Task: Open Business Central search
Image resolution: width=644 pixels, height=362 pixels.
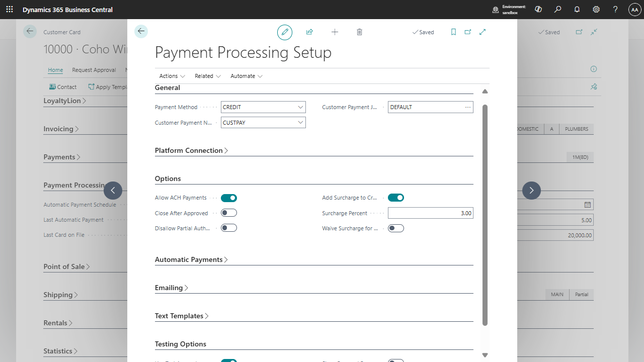Action: [x=557, y=10]
